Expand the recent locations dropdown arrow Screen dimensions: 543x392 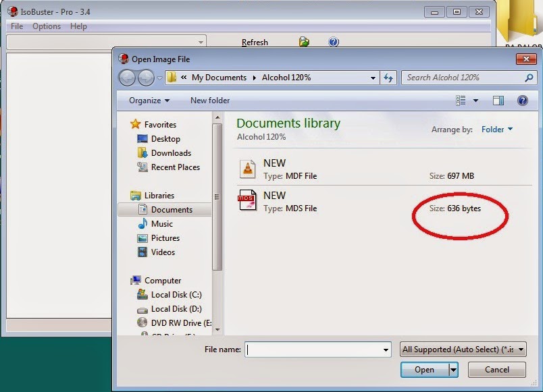coord(159,78)
